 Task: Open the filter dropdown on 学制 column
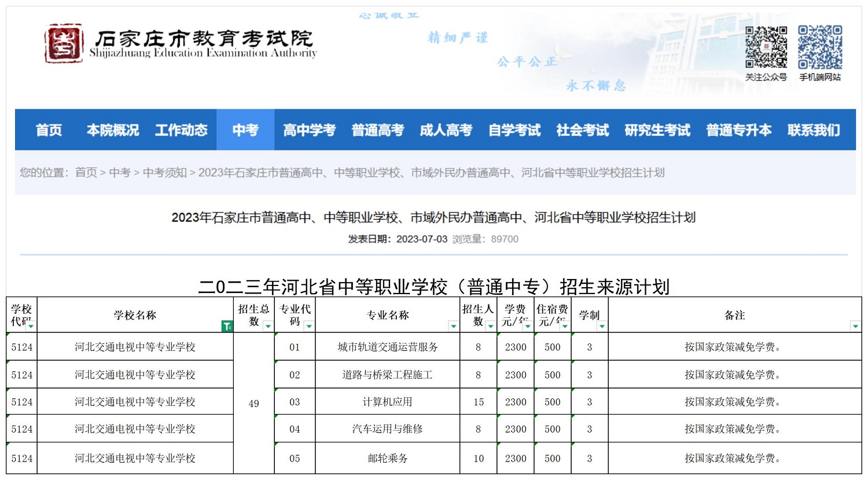point(602,326)
